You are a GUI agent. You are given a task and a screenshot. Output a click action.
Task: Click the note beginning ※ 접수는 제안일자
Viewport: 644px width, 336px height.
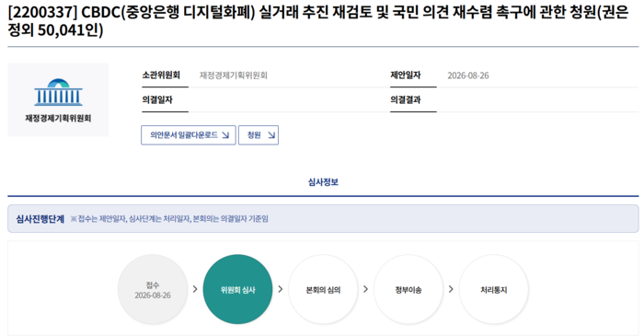point(169,219)
